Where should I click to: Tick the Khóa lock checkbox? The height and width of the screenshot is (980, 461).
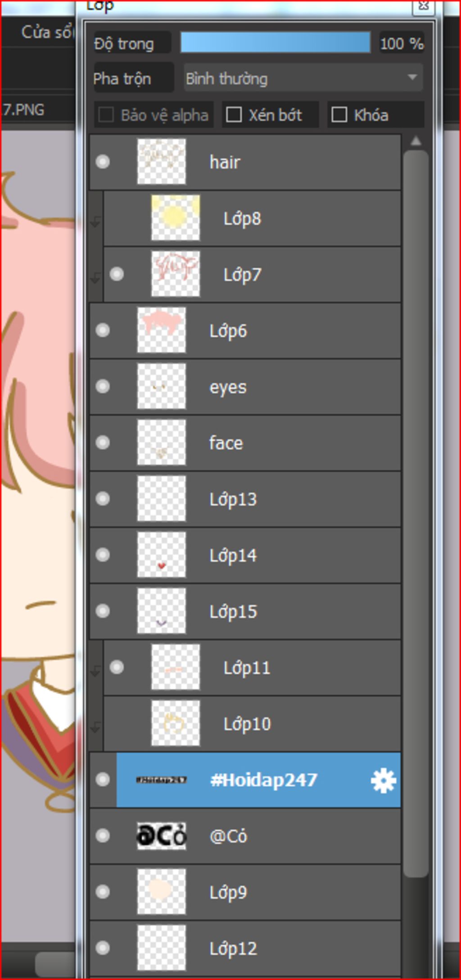click(x=339, y=115)
